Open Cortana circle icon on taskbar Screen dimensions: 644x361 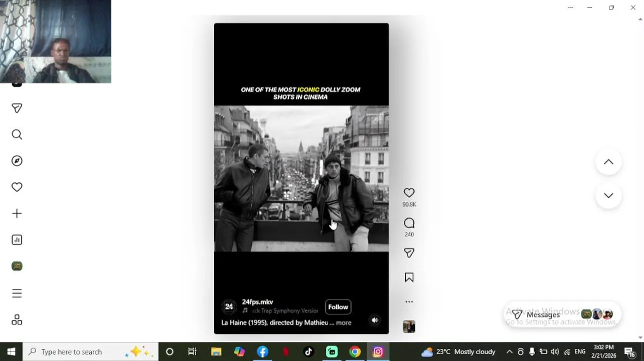(x=170, y=351)
